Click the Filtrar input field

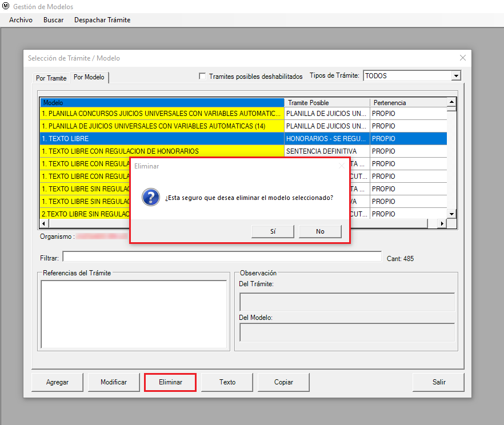pyautogui.click(x=222, y=256)
